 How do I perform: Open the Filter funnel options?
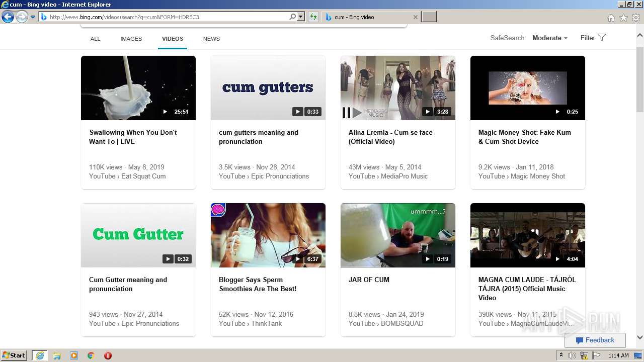point(593,38)
